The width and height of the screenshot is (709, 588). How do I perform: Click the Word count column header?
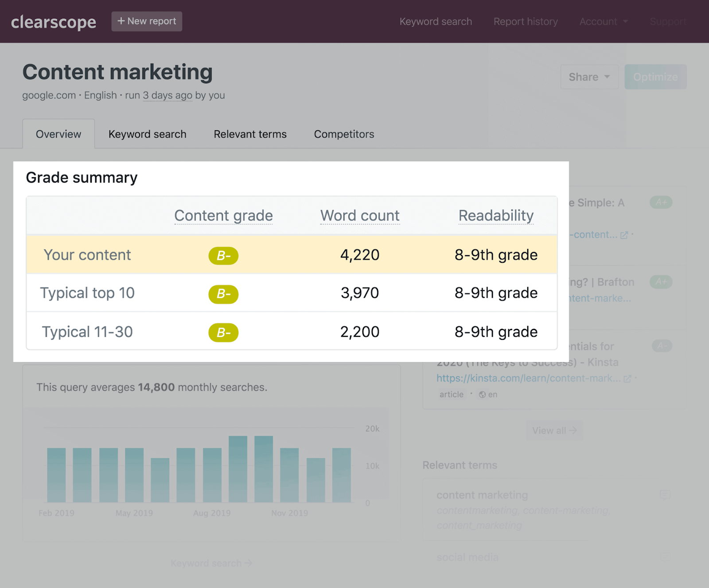[360, 216]
